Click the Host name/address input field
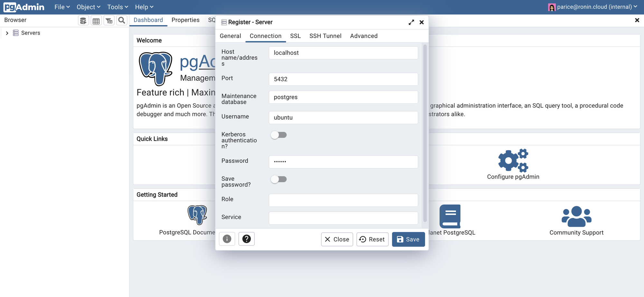The height and width of the screenshot is (297, 644). (343, 53)
